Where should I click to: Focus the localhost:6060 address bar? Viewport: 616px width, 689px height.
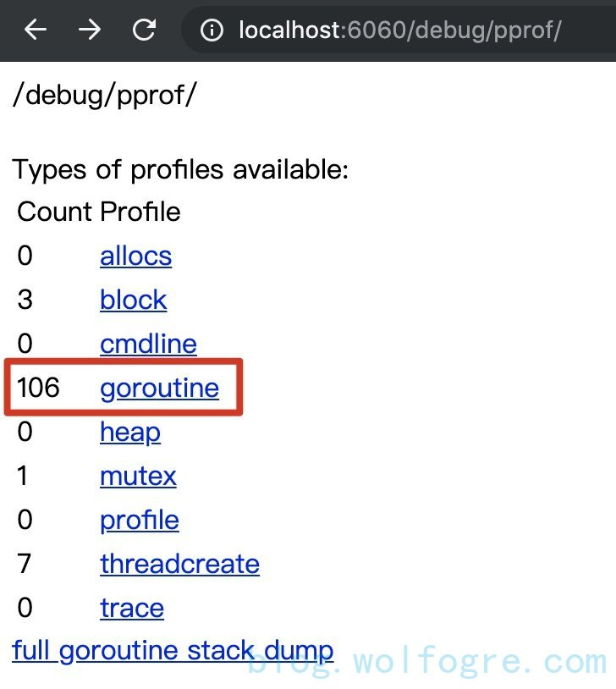[399, 31]
